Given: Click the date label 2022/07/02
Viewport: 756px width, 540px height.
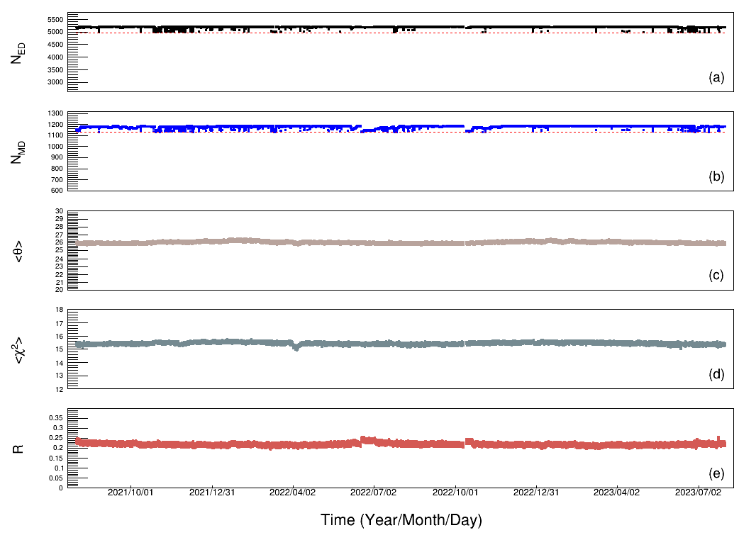Looking at the screenshot, I should click(x=373, y=493).
